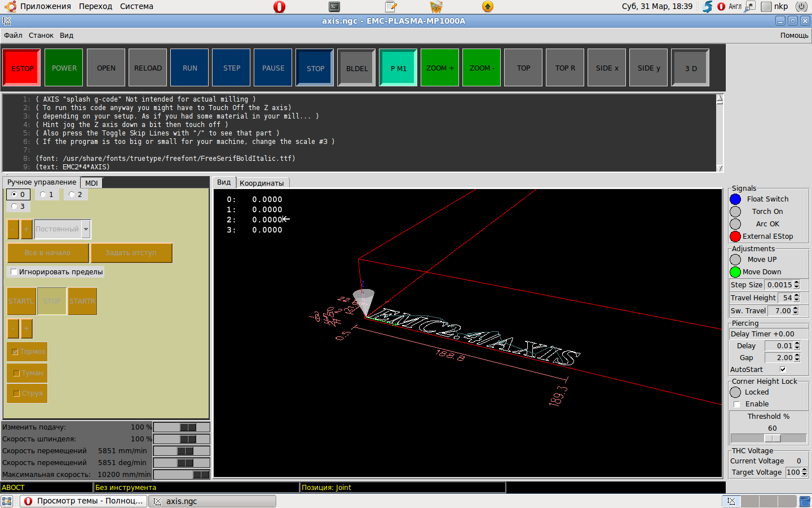Pause execution with PAUSE button

click(273, 68)
